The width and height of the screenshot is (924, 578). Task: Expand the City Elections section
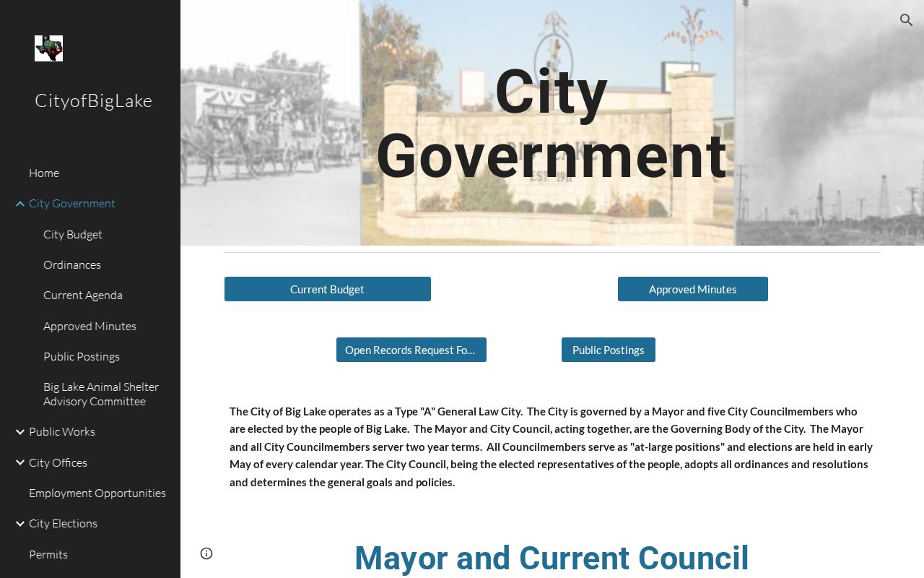click(20, 524)
